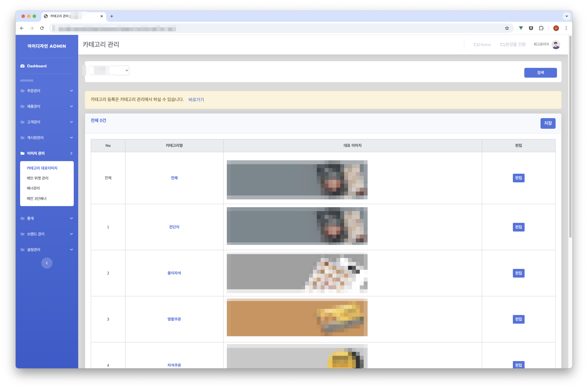The image size is (588, 389).
Task: Open the shield extension icon
Action: click(x=531, y=28)
